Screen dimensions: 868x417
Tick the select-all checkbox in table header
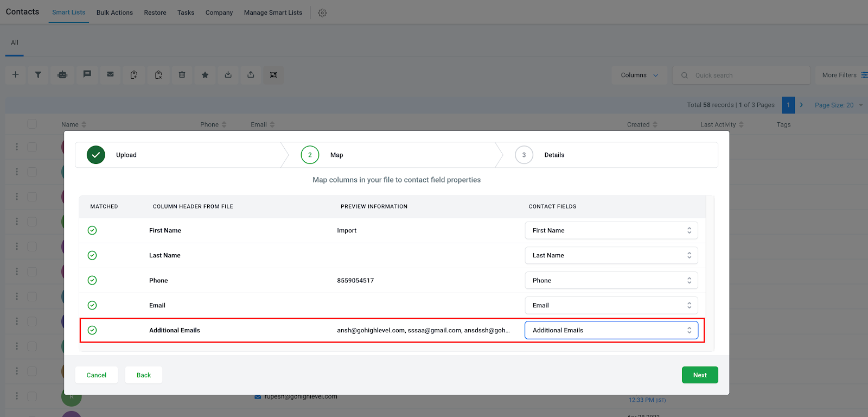pyautogui.click(x=32, y=124)
